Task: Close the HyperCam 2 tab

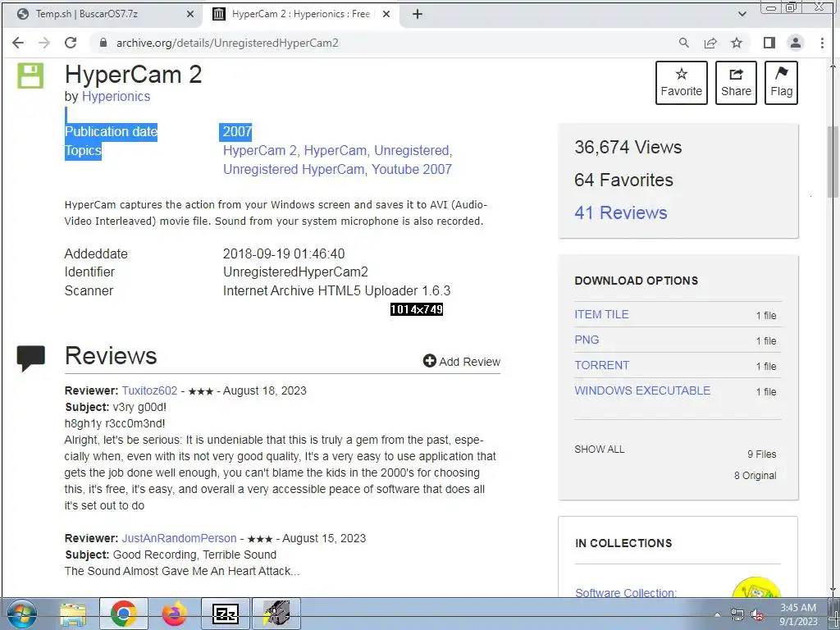Action: pos(386,15)
